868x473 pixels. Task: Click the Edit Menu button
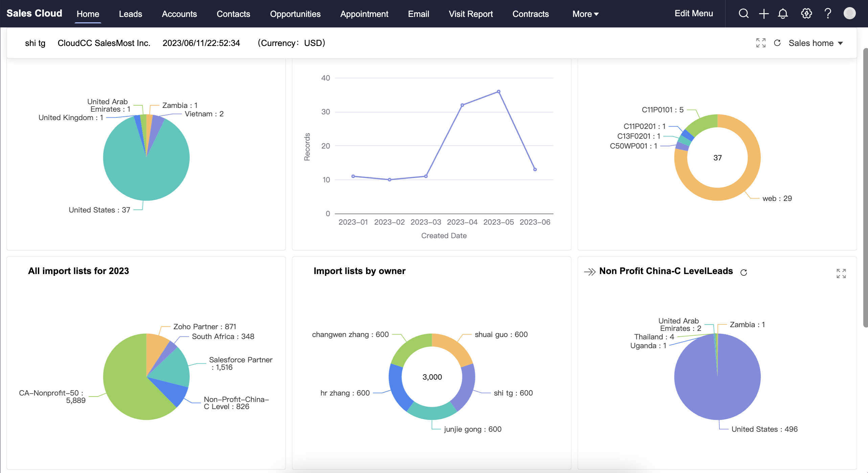coord(693,14)
